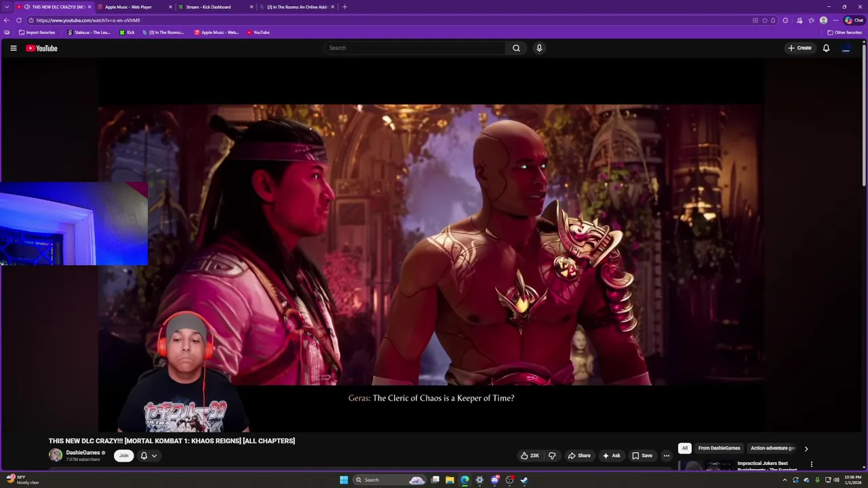Dislike the video with thumbs down
Image resolution: width=868 pixels, height=488 pixels.
coord(551,455)
